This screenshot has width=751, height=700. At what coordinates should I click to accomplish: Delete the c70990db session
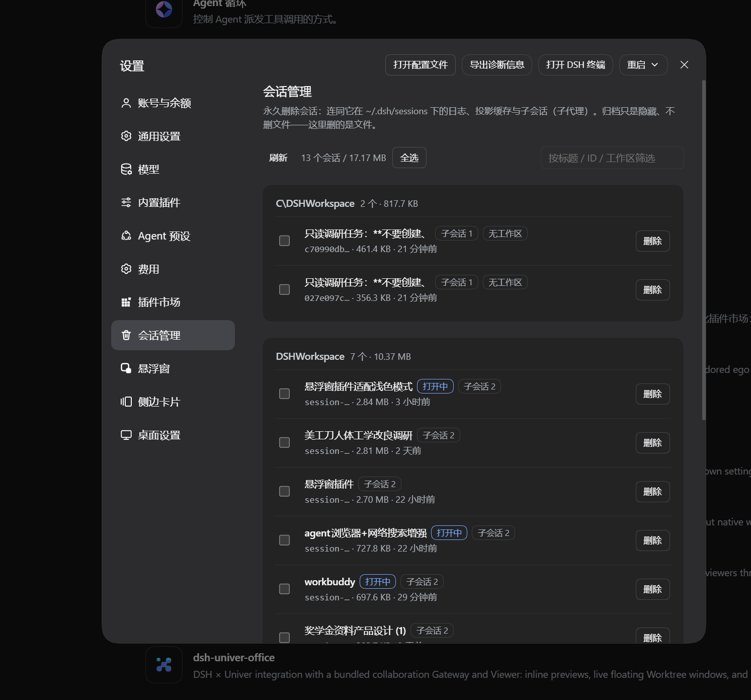click(653, 241)
